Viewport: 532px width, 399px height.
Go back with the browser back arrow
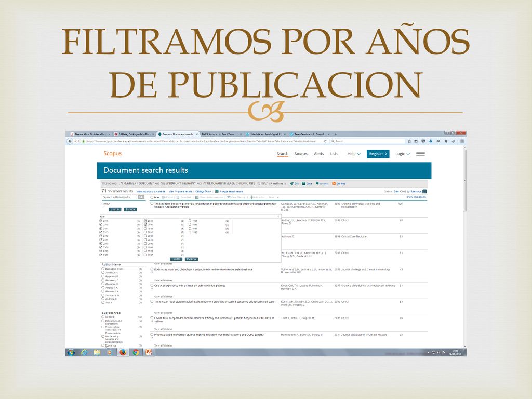pos(70,141)
